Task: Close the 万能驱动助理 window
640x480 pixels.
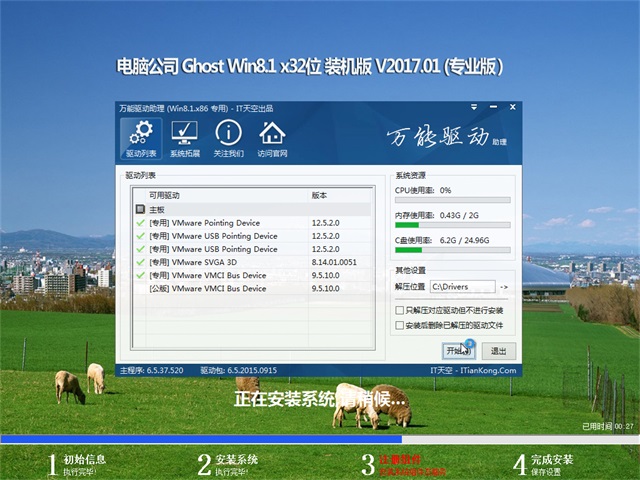Action: point(513,107)
